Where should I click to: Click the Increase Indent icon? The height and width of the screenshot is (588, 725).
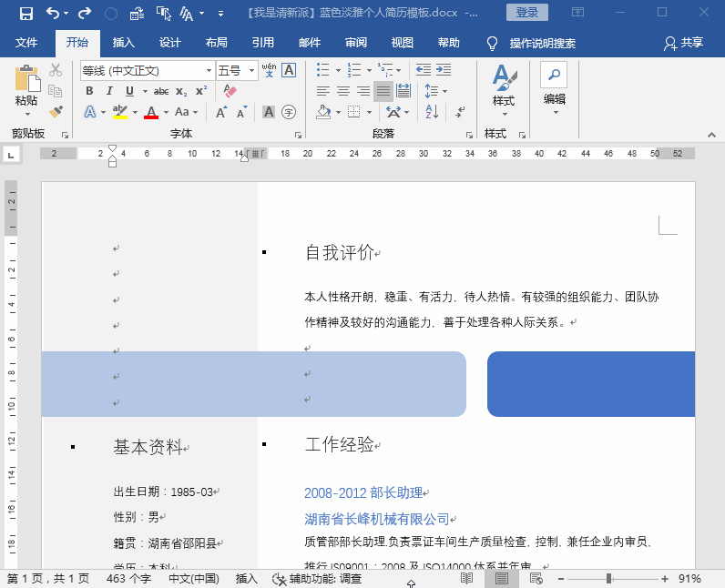[444, 70]
